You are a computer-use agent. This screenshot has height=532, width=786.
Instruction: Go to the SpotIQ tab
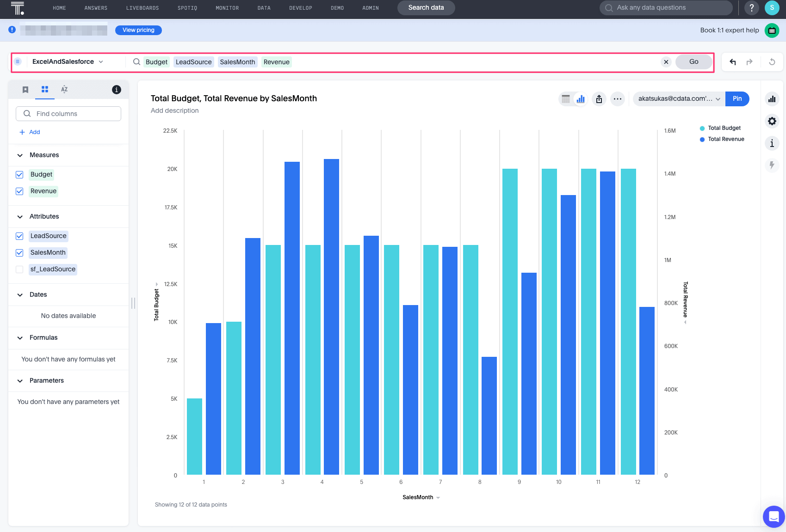point(187,8)
